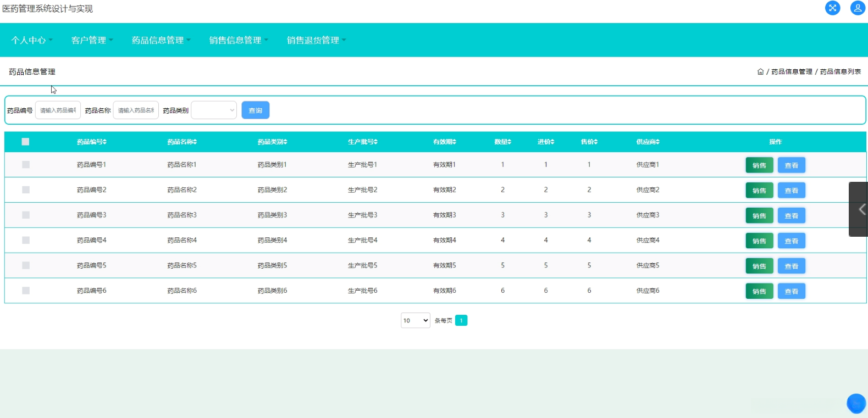
Task: Check the checkbox for row 药品编号3
Action: coord(26,215)
